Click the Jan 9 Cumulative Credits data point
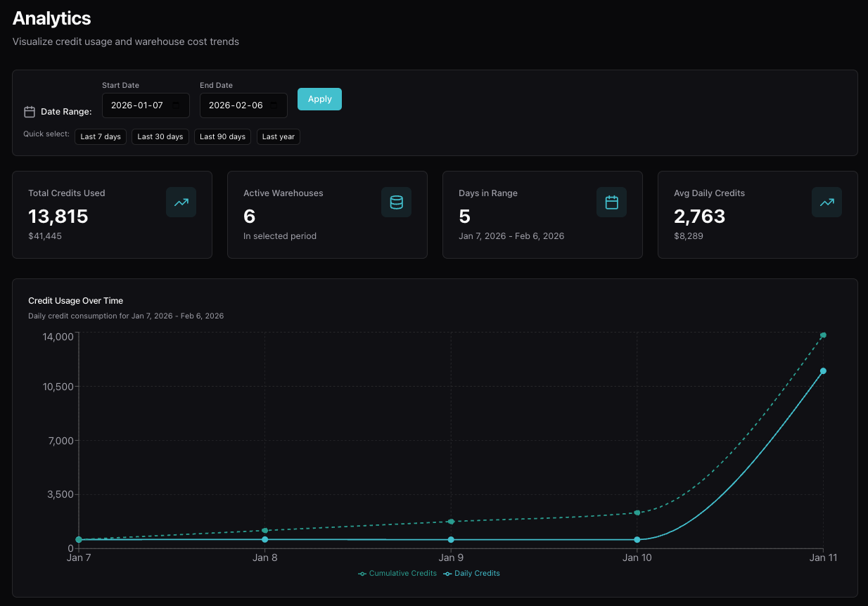This screenshot has width=868, height=606. point(451,522)
